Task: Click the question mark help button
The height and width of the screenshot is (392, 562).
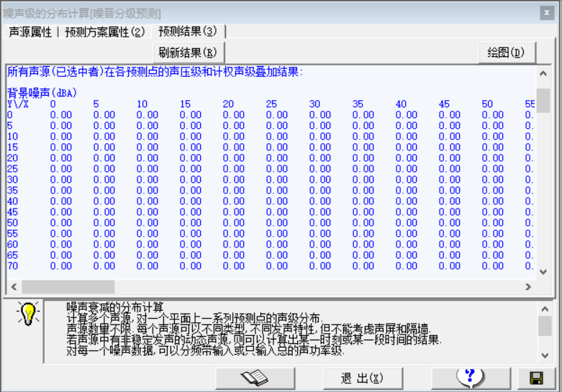Action: click(x=471, y=378)
